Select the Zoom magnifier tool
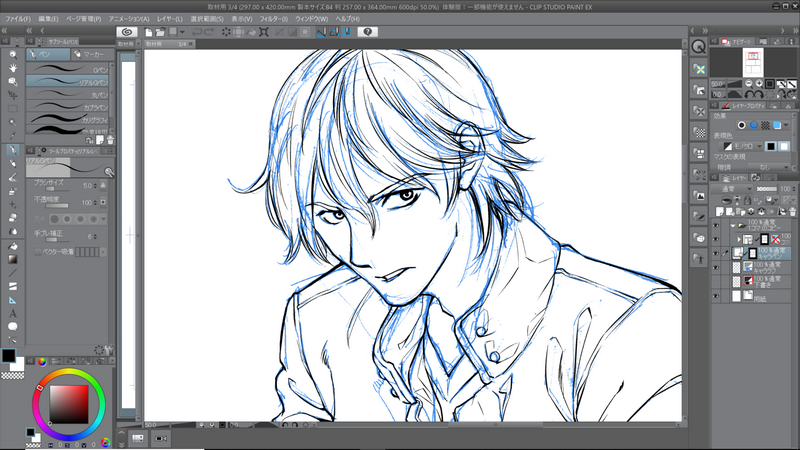This screenshot has height=450, width=800. pos(13,54)
